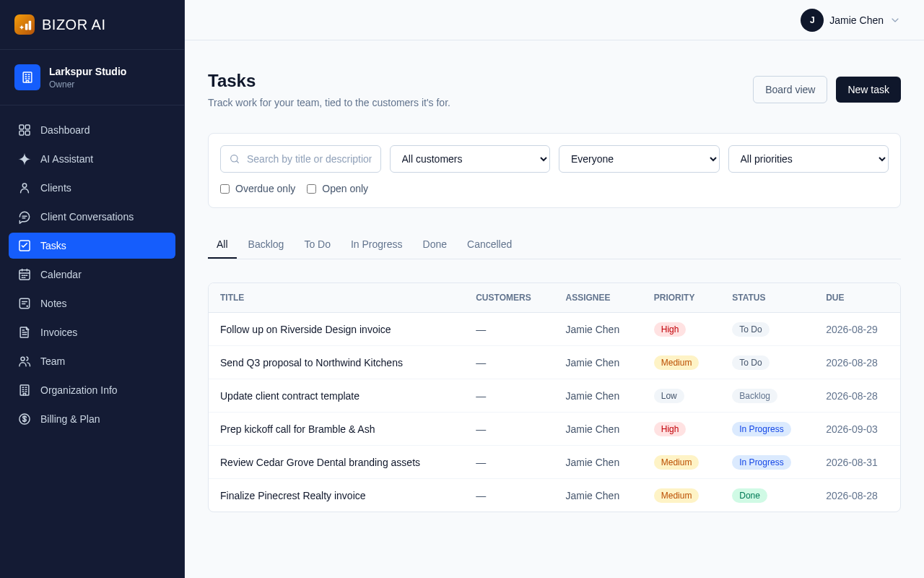Open task Review Cedar Grove Dental branding assets

point(320,462)
